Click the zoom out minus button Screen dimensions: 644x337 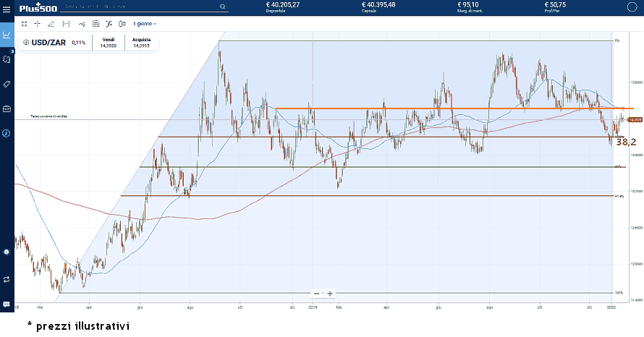[317, 294]
